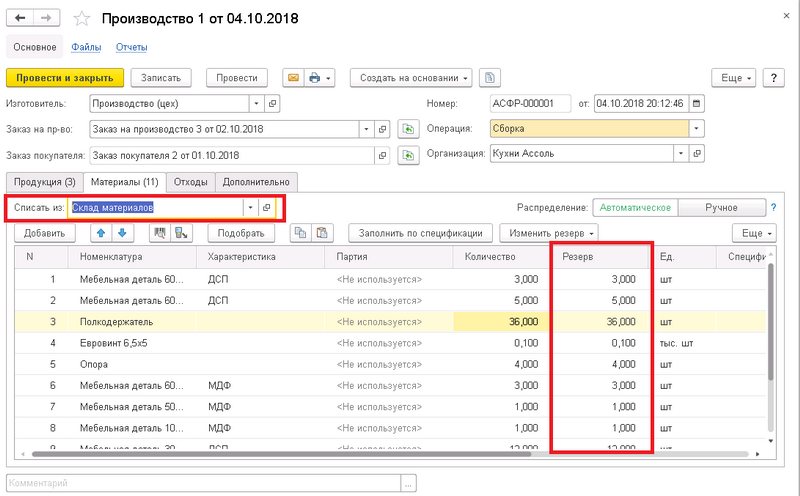The width and height of the screenshot is (800, 496).
Task: Click the calendar icon next to the date
Action: (697, 103)
